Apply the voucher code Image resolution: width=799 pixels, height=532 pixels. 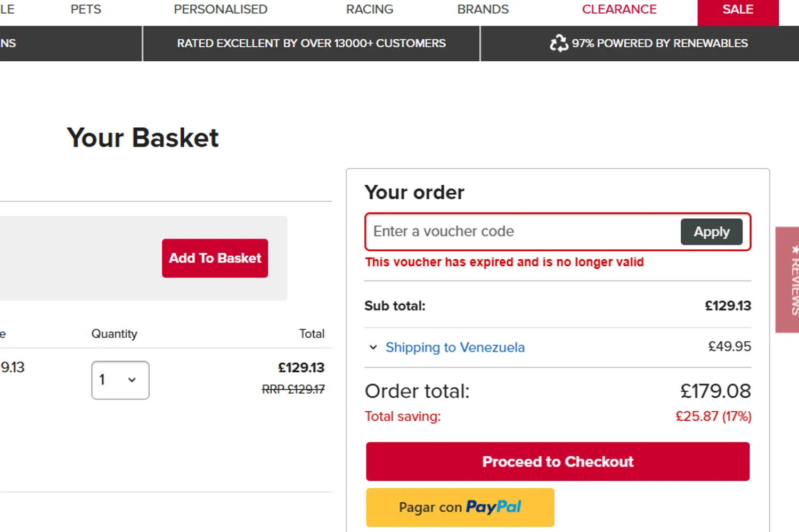(x=711, y=232)
